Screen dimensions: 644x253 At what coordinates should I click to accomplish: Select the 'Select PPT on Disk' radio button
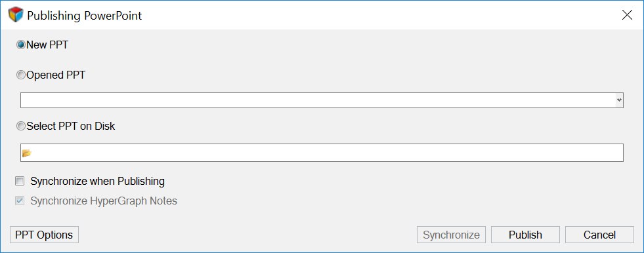pyautogui.click(x=20, y=126)
